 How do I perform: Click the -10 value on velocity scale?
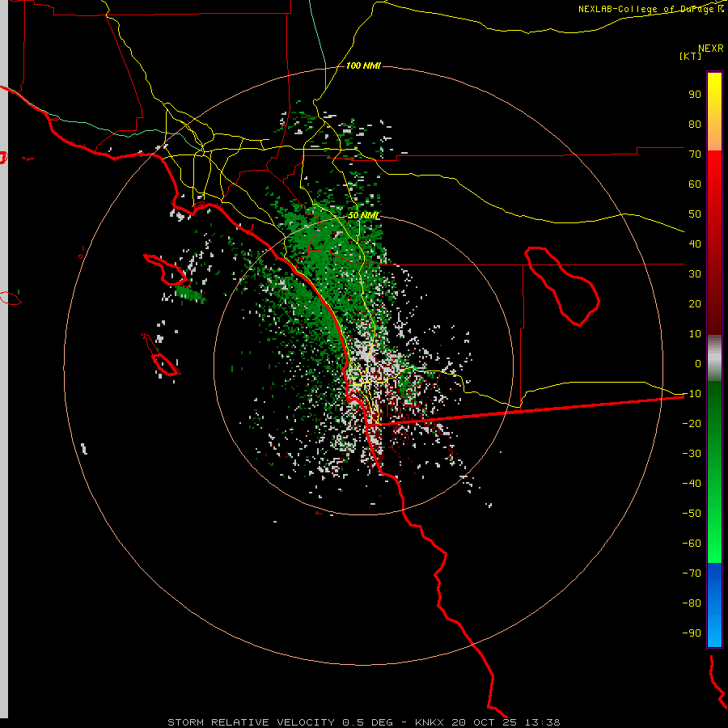pos(692,394)
